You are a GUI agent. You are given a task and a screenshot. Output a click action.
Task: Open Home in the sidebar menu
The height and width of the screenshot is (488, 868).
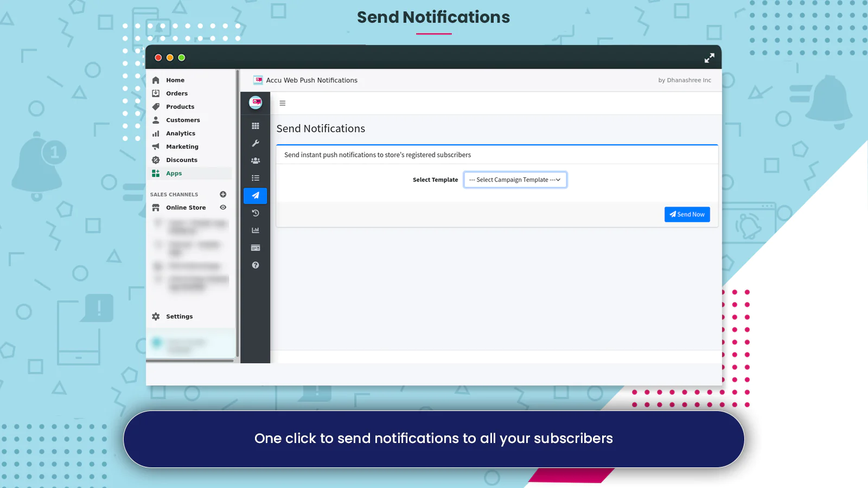(175, 80)
